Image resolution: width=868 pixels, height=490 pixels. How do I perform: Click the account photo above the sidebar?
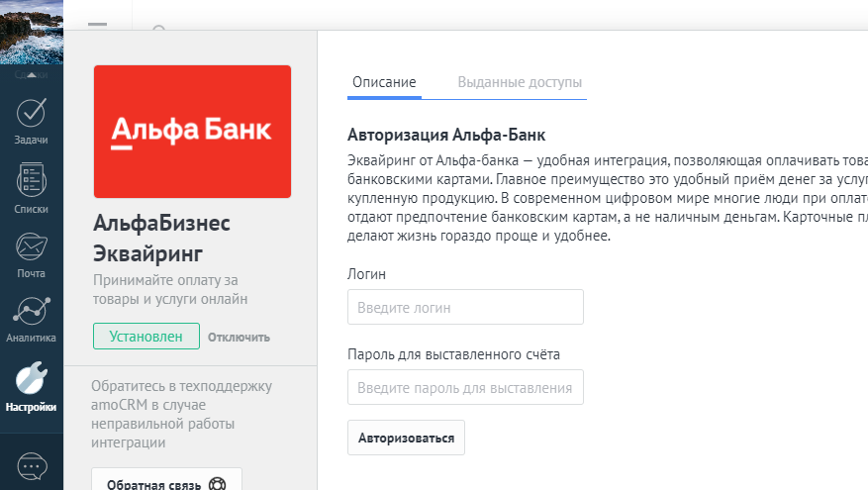tap(32, 32)
